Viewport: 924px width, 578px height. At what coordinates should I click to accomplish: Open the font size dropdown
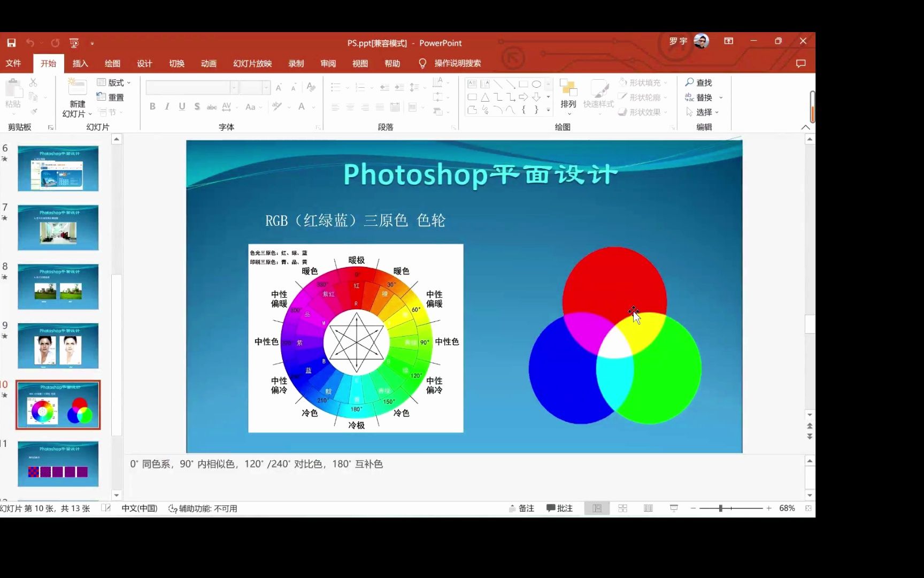tap(265, 87)
